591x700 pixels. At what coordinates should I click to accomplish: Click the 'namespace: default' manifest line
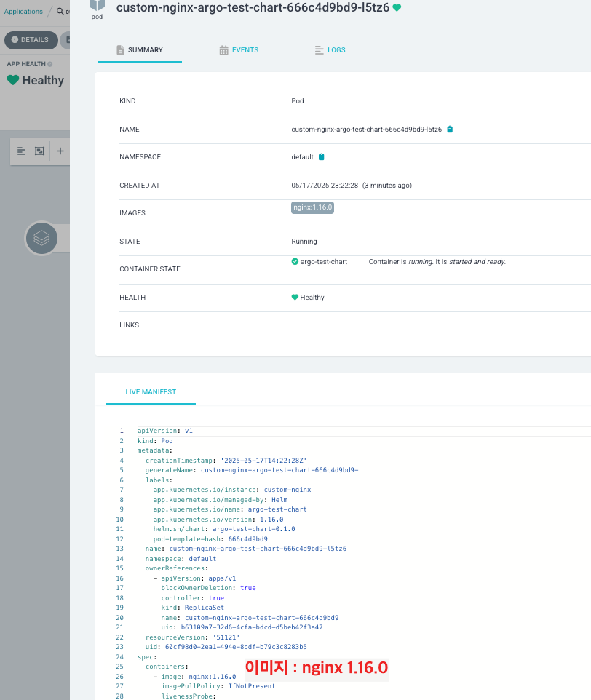click(181, 559)
